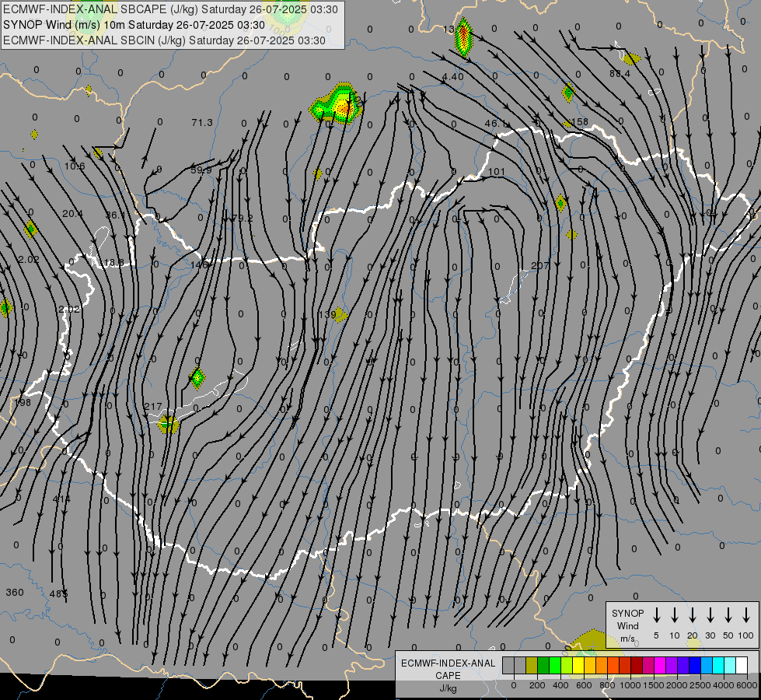Screen dimensions: 761x700
Task: Click the ECMWF-INDEX-ANAL SBCAPE title line
Action: [170, 9]
